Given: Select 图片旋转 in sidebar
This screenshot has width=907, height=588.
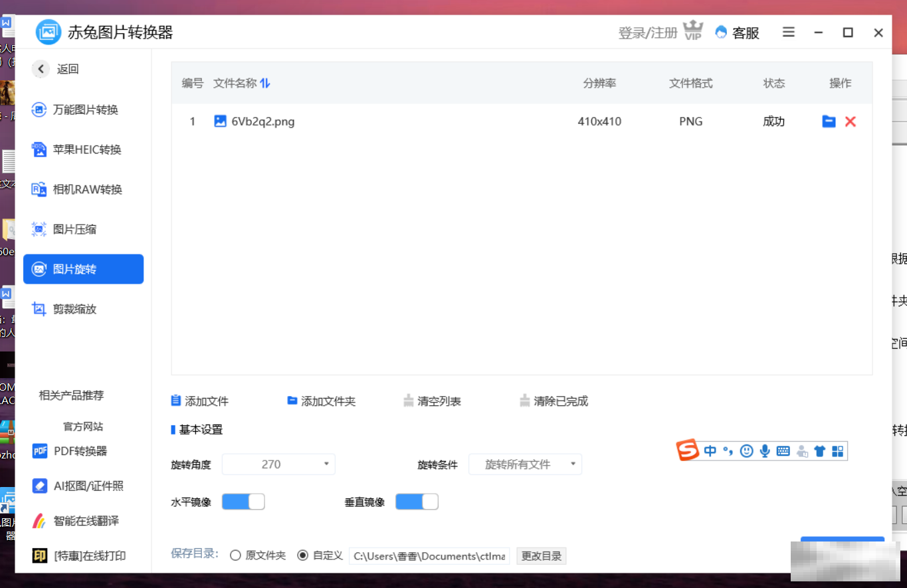Looking at the screenshot, I should (84, 269).
